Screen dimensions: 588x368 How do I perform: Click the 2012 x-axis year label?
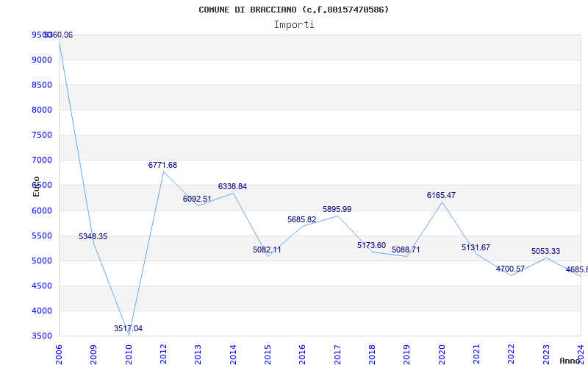coord(163,355)
